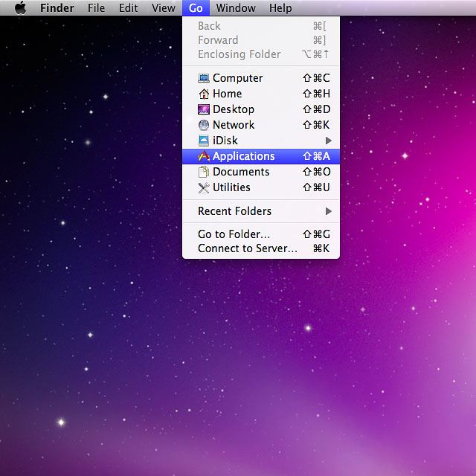Click the disabled Enclosing Folder item
Screen dimensions: 476x476
click(261, 54)
